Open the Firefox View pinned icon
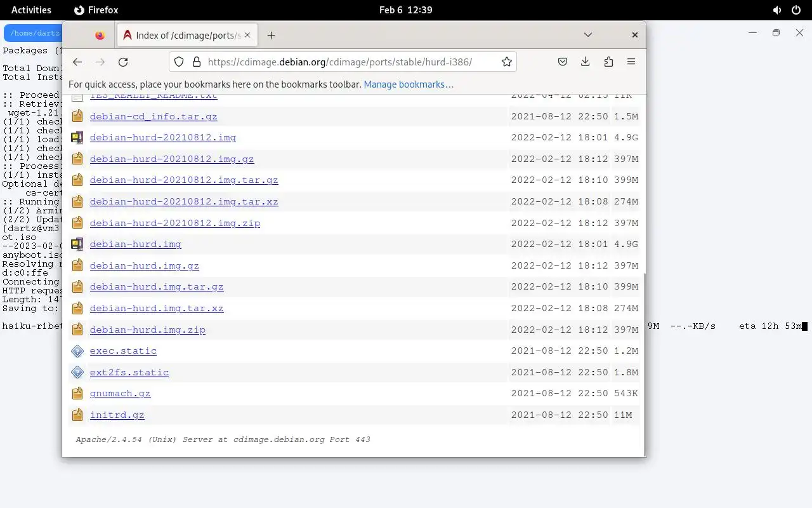Screen dimensions: 812x508 [100, 35]
